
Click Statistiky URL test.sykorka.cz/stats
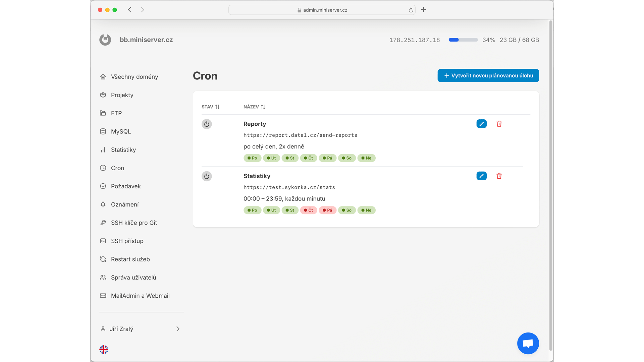[x=289, y=187]
